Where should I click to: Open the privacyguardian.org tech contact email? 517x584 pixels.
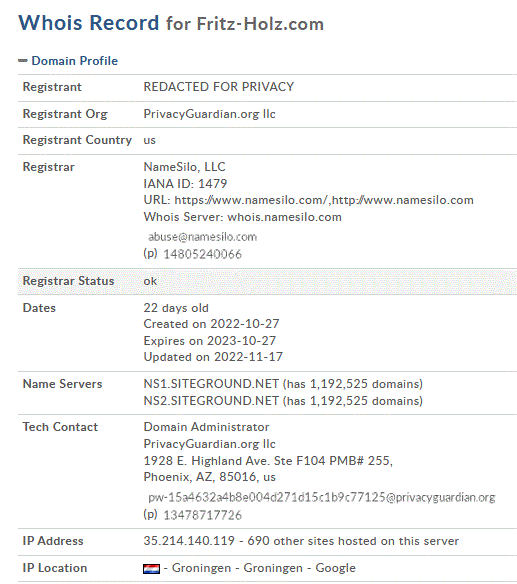coord(321,498)
